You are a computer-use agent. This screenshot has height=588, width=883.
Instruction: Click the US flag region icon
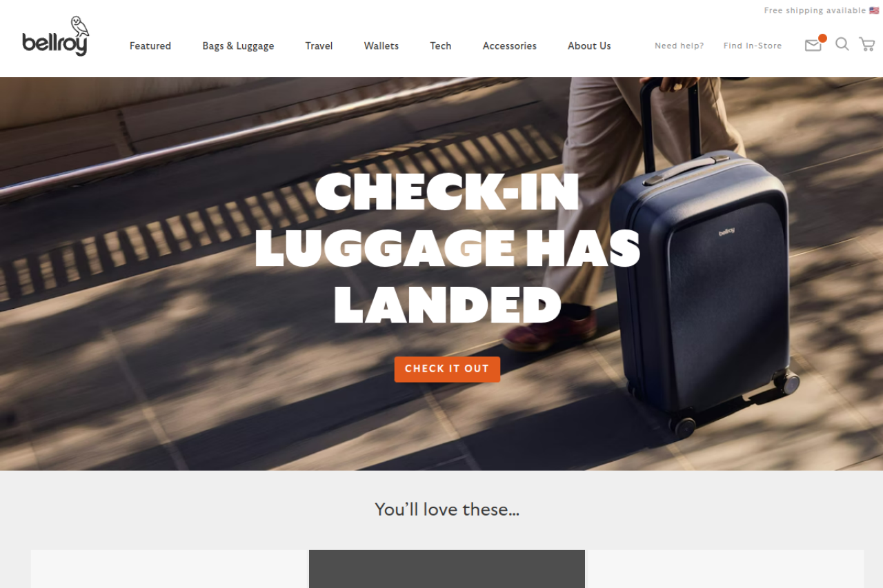pyautogui.click(x=874, y=10)
